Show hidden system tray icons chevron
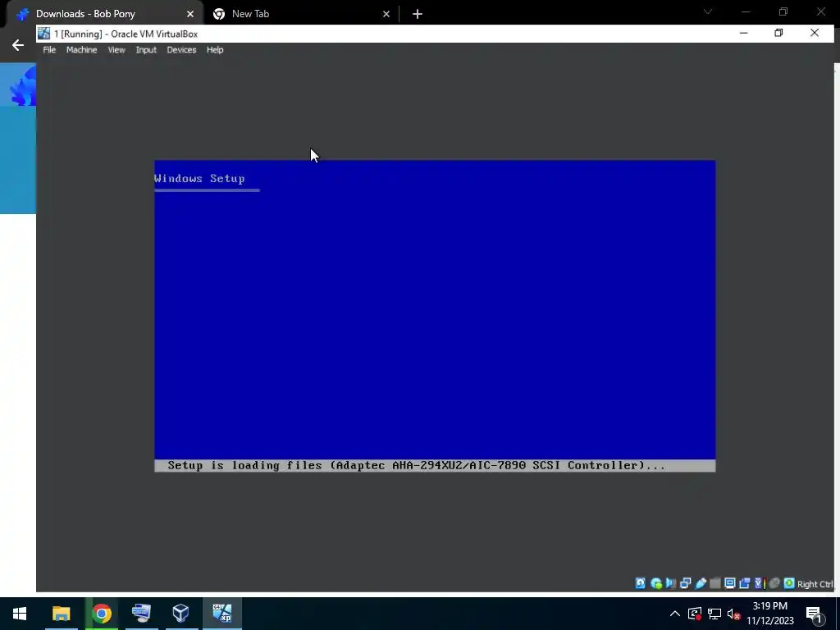Image resolution: width=840 pixels, height=630 pixels. click(675, 614)
